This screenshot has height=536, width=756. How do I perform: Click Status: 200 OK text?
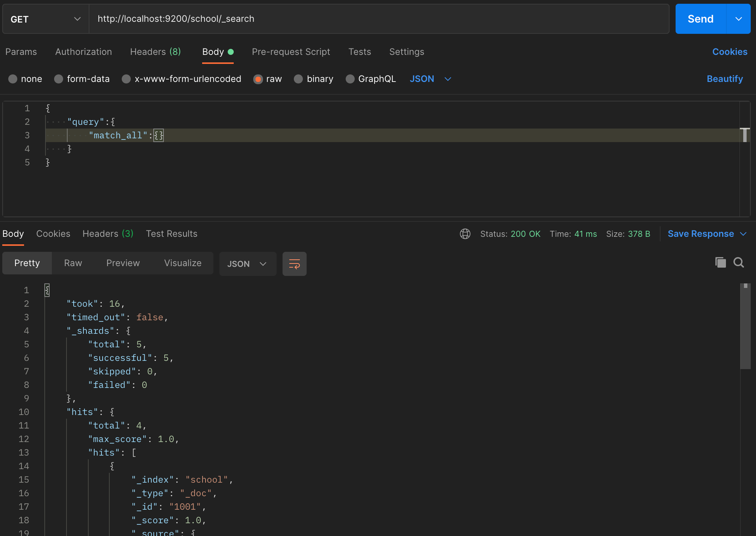pos(510,234)
